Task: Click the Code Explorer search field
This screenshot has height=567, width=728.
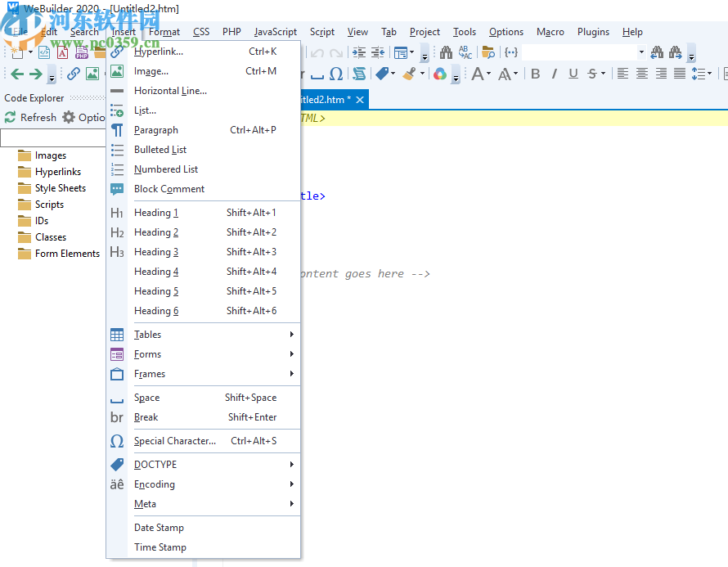Action: [x=53, y=138]
